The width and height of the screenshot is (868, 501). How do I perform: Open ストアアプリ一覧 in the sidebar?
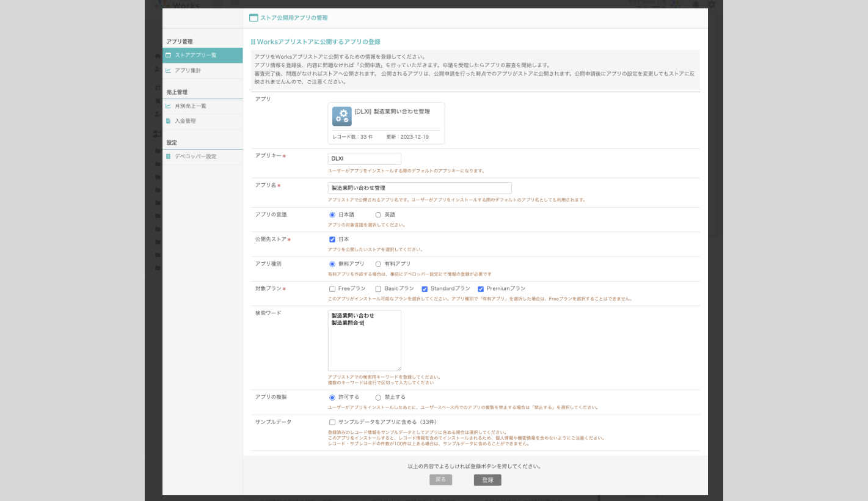[203, 55]
